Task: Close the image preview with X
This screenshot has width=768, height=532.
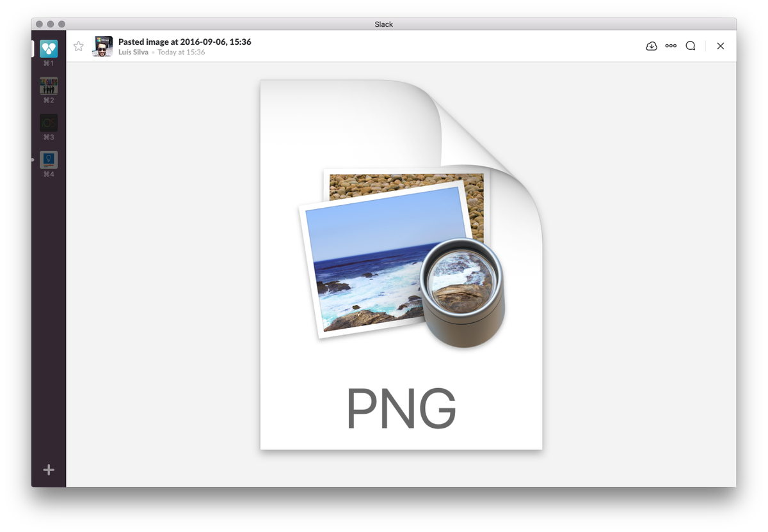Action: (721, 46)
